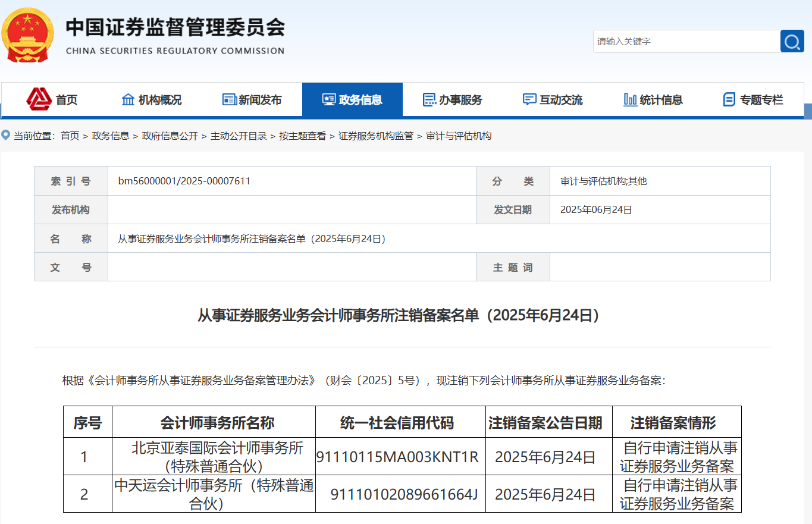Click the 分类 label cell
Image resolution: width=812 pixels, height=524 pixels.
tap(513, 181)
